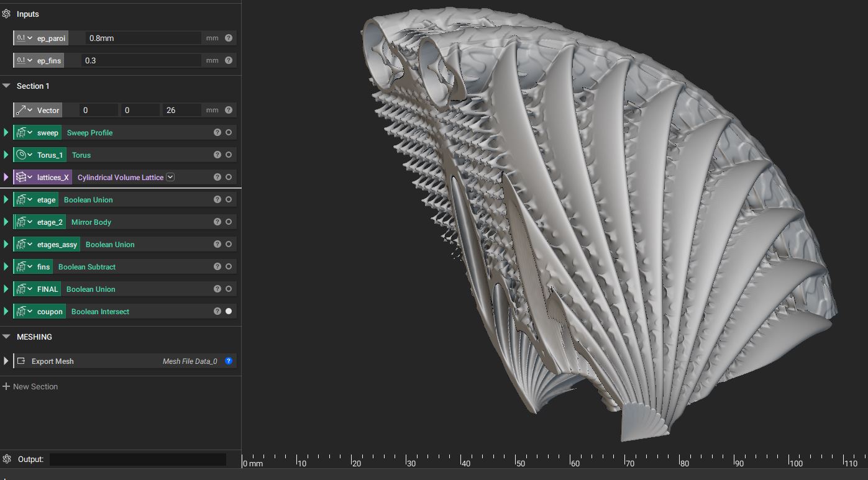Expand the lattices_X block inputs
The width and height of the screenshot is (868, 480).
6,177
